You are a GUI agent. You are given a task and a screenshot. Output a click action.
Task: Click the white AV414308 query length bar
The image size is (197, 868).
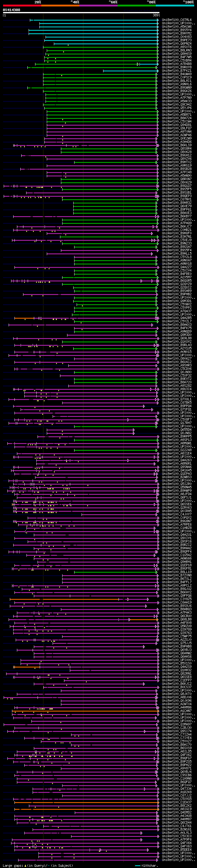click(x=81, y=13)
